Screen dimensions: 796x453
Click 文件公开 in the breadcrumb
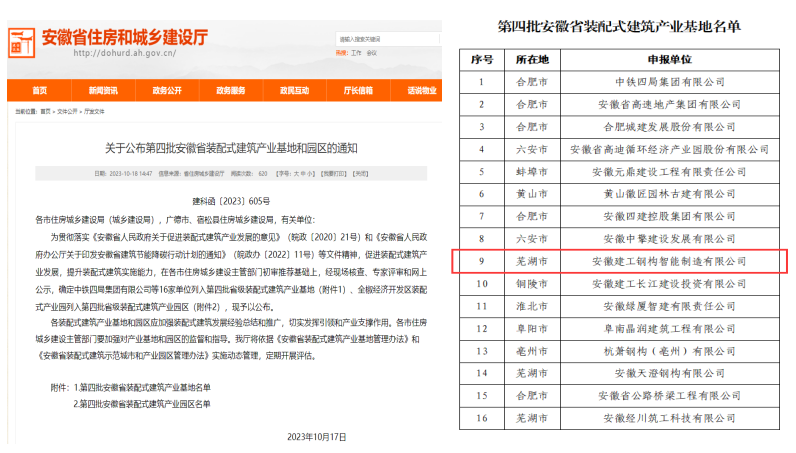[67, 112]
